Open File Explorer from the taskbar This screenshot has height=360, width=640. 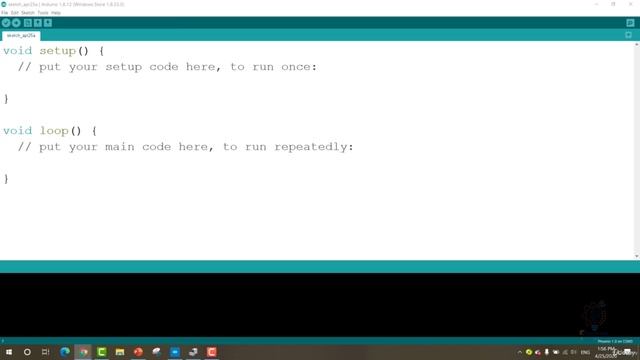(x=120, y=352)
